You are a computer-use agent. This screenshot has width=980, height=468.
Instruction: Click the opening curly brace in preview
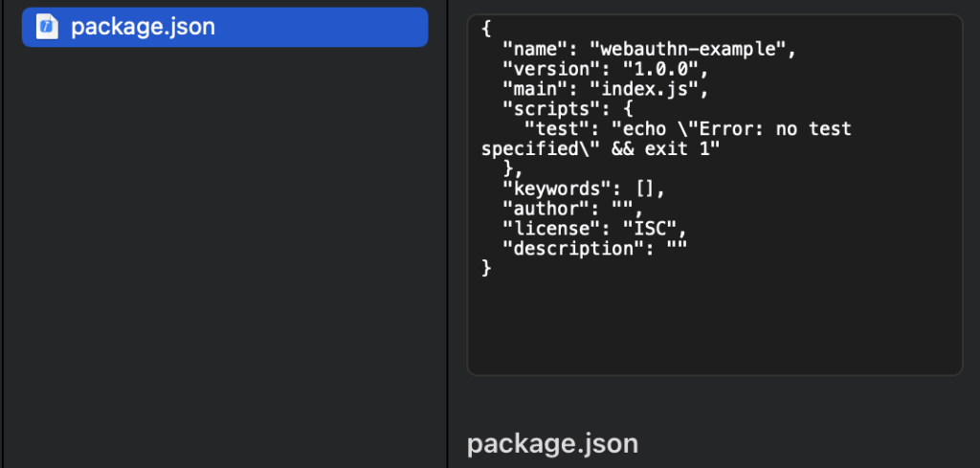coord(486,30)
